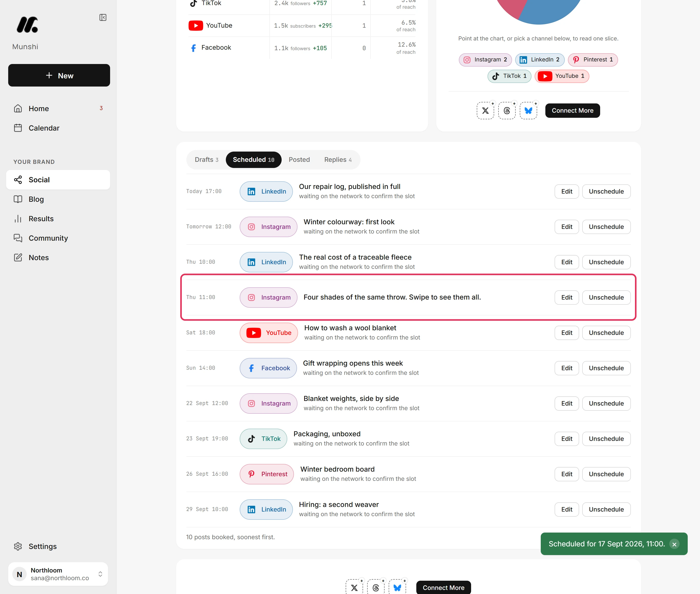700x594 pixels.
Task: Pick the Instagram 2 channel chip
Action: 485,60
